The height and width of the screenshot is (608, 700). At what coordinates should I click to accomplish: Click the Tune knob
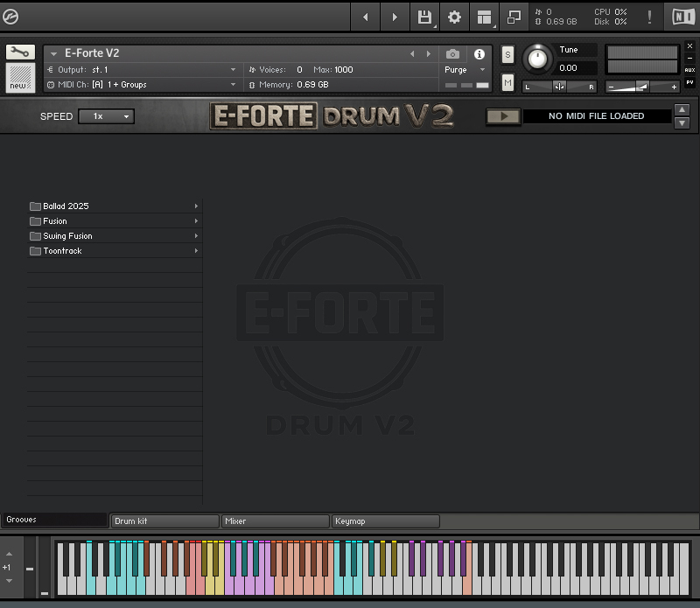pyautogui.click(x=537, y=59)
